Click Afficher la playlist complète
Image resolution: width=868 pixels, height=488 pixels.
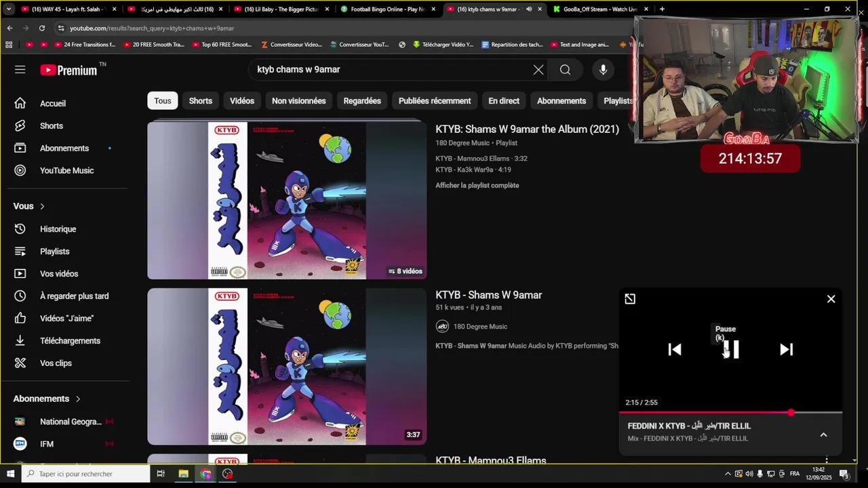(477, 186)
